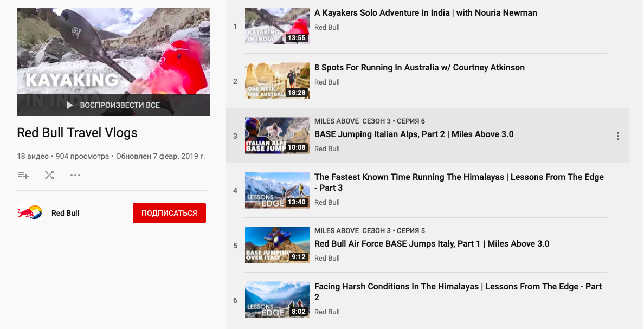Click Red Bull channel under Kayakers Solo Adventure
Image resolution: width=644 pixels, height=329 pixels.
point(327,28)
